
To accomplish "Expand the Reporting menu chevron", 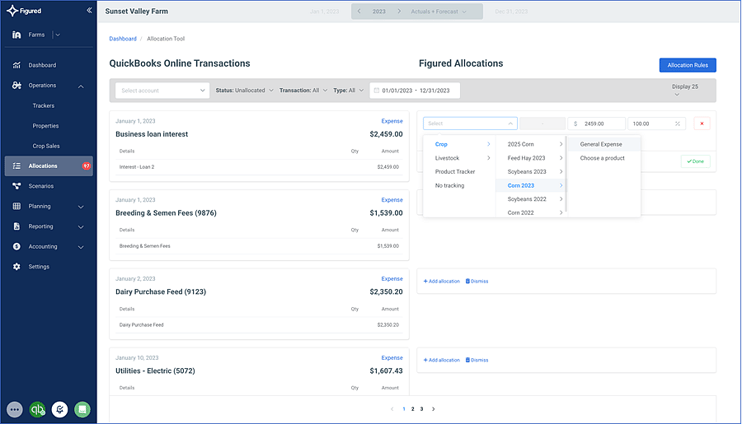I will [81, 227].
